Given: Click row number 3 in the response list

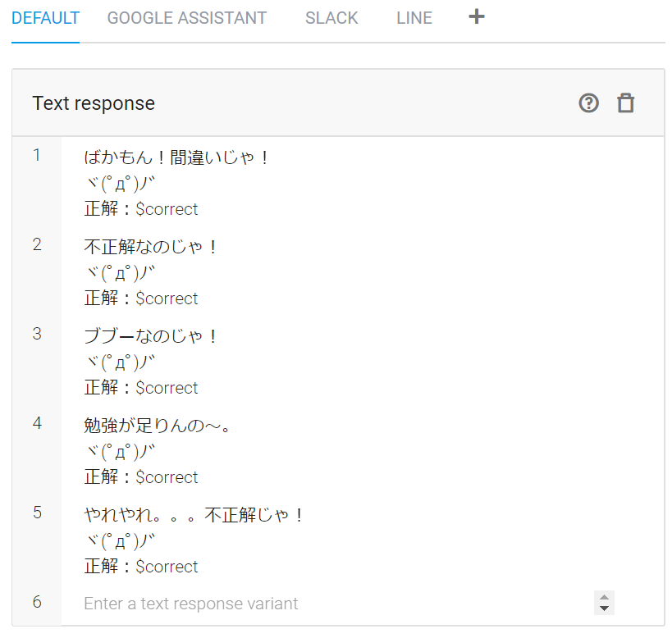Looking at the screenshot, I should point(37,334).
